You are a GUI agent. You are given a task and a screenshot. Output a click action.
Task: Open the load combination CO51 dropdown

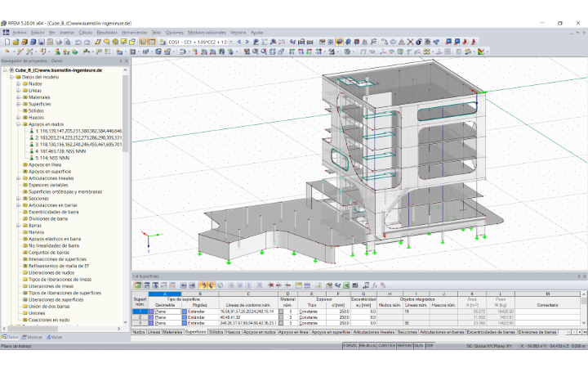click(231, 42)
